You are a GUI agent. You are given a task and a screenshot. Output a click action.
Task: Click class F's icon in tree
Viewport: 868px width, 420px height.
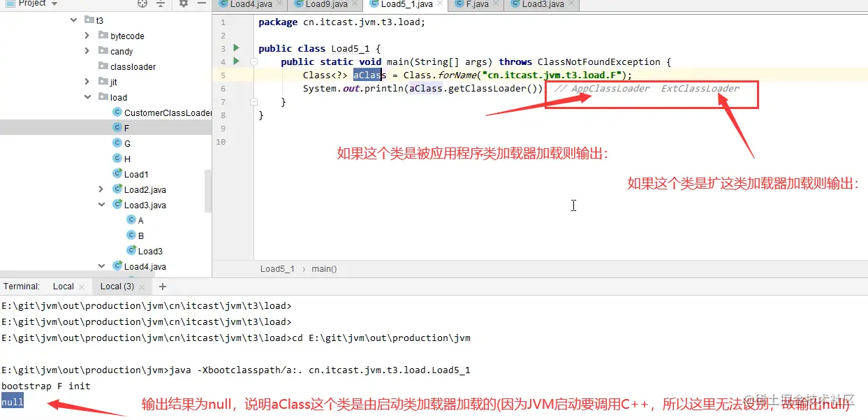pyautogui.click(x=117, y=128)
